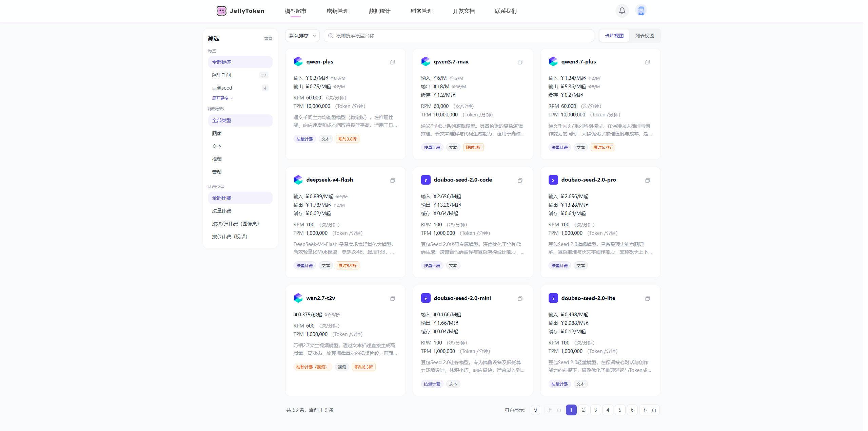Expand 展开更多 tags
The width and height of the screenshot is (868, 431).
coord(222,98)
